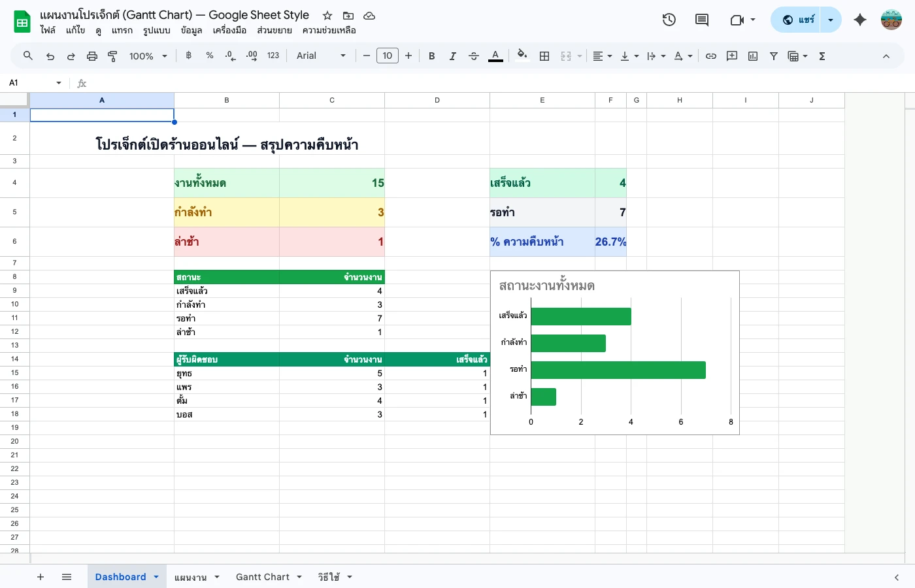Insert a comment
Image resolution: width=915 pixels, height=588 pixels.
731,56
